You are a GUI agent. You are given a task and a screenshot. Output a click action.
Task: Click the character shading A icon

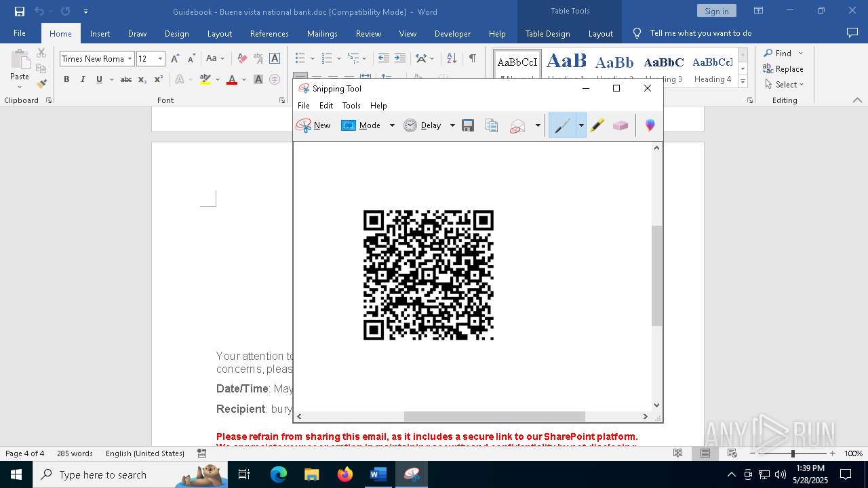pos(258,79)
